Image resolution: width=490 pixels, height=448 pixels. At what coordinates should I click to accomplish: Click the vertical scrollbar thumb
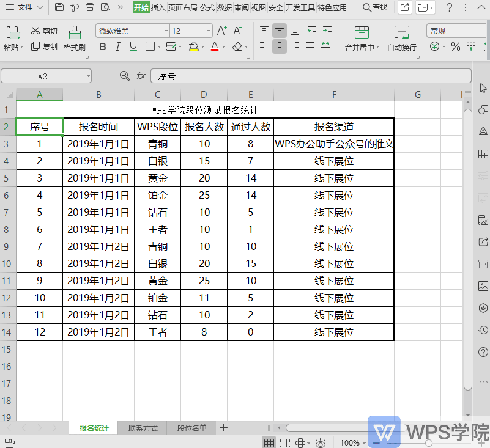tap(468, 249)
